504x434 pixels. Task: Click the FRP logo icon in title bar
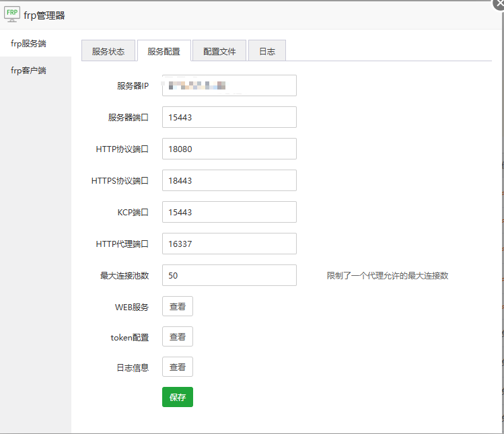12,15
